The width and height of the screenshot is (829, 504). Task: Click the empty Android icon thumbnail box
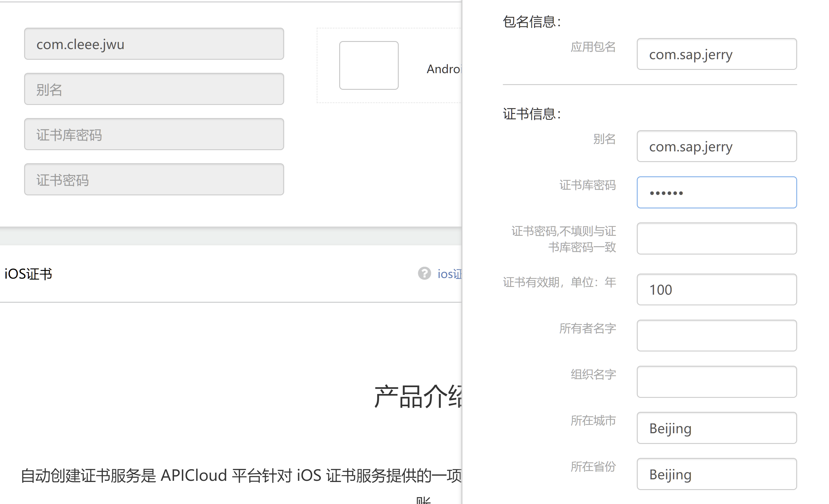click(369, 65)
